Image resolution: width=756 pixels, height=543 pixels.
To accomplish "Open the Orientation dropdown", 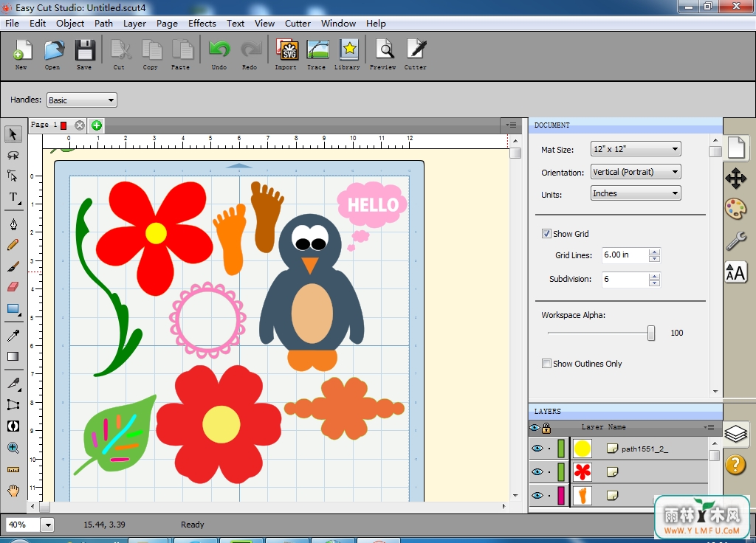I will click(x=636, y=172).
